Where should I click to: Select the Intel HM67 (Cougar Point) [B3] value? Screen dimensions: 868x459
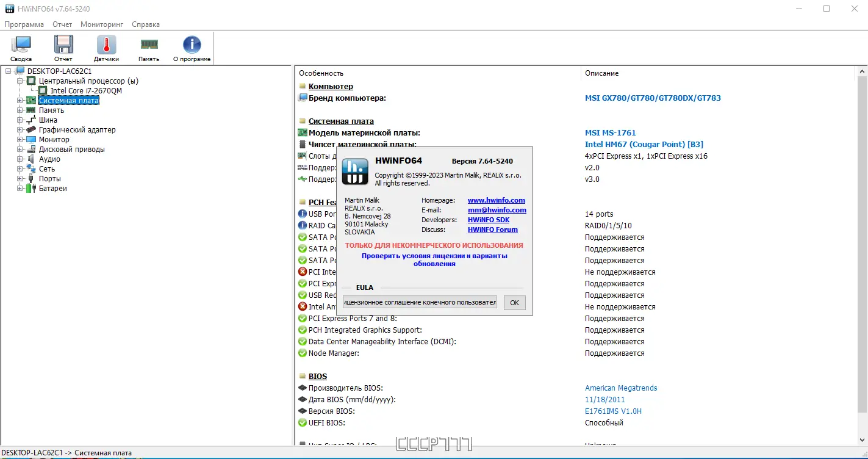[644, 145]
